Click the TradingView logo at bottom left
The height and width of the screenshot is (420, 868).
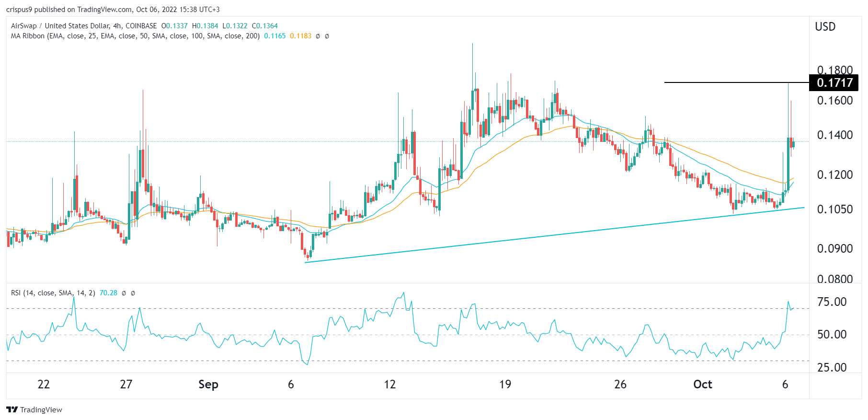pos(34,409)
